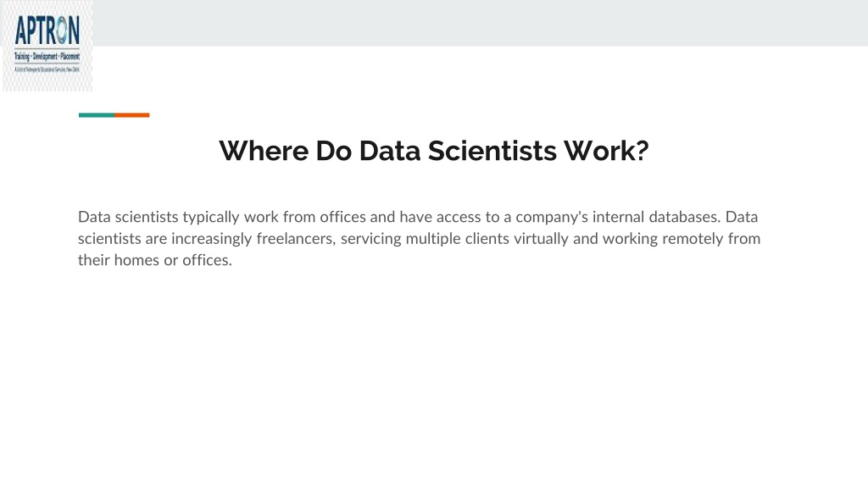Click the word 'Where' in the heading

[x=264, y=151]
